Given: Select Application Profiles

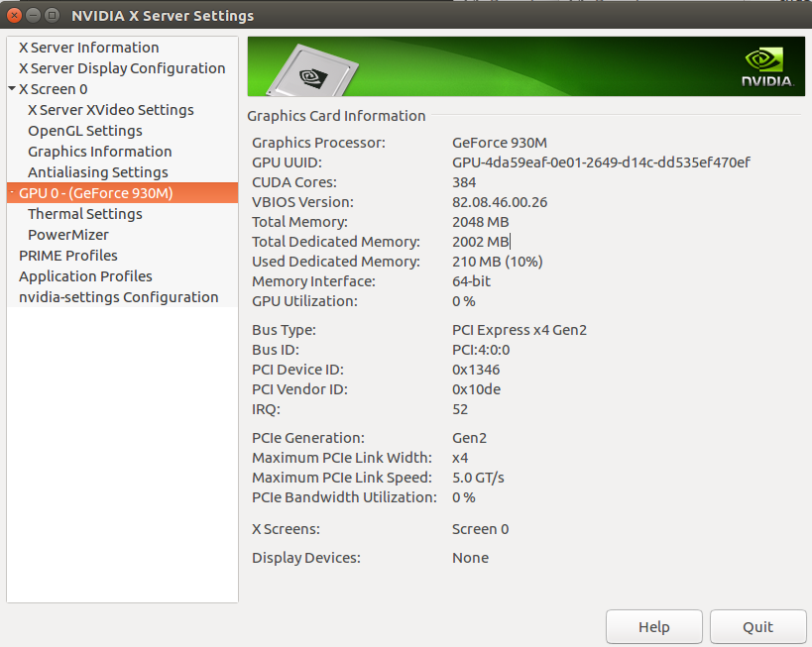Looking at the screenshot, I should [85, 275].
